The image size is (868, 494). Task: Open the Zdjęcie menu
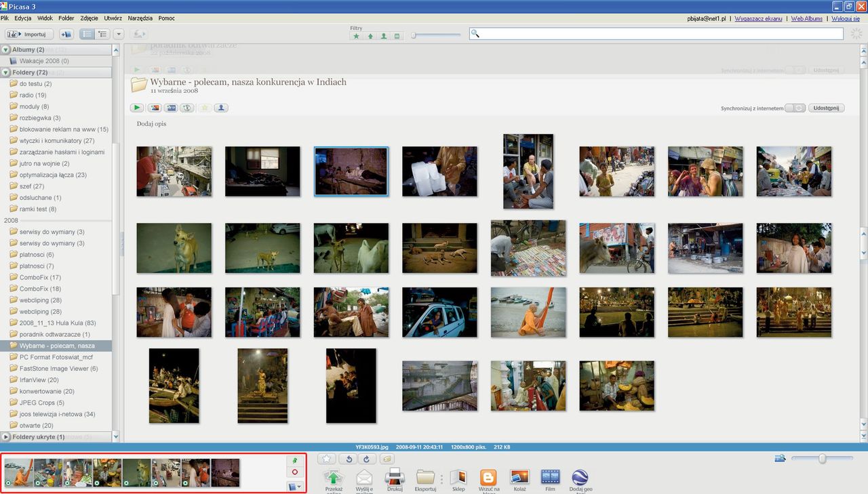point(90,18)
